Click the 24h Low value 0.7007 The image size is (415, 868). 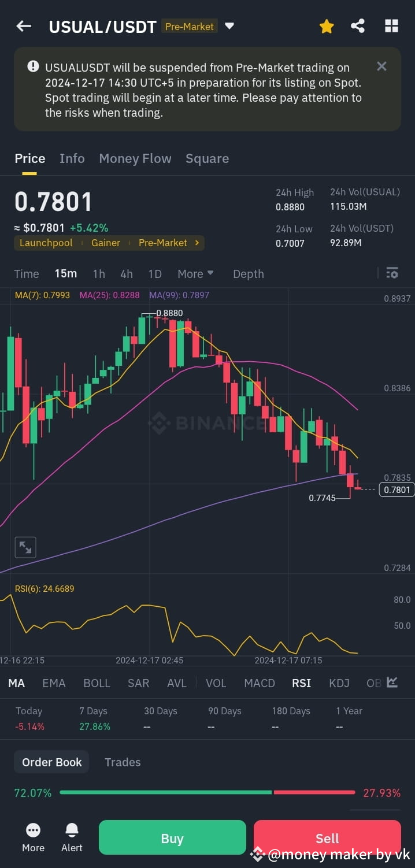(290, 243)
